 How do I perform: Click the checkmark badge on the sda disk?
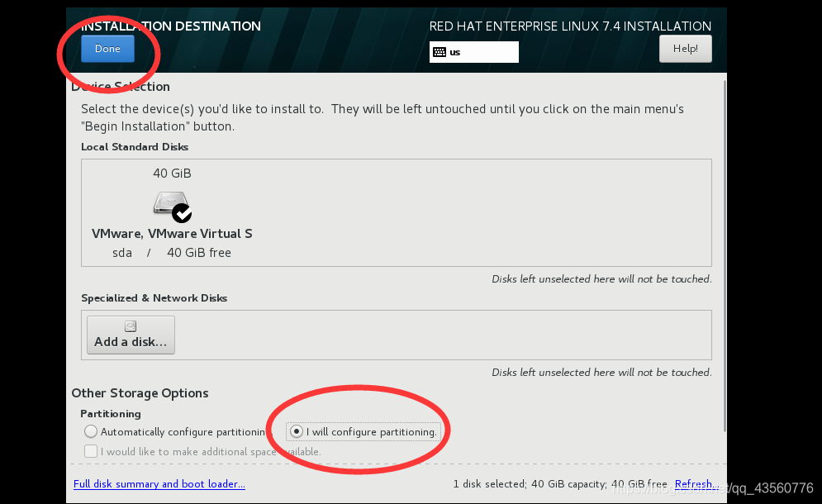coord(182,213)
